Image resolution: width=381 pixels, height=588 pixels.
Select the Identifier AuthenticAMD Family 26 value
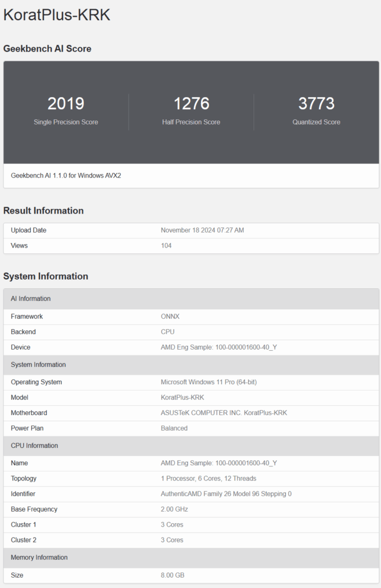pyautogui.click(x=226, y=494)
